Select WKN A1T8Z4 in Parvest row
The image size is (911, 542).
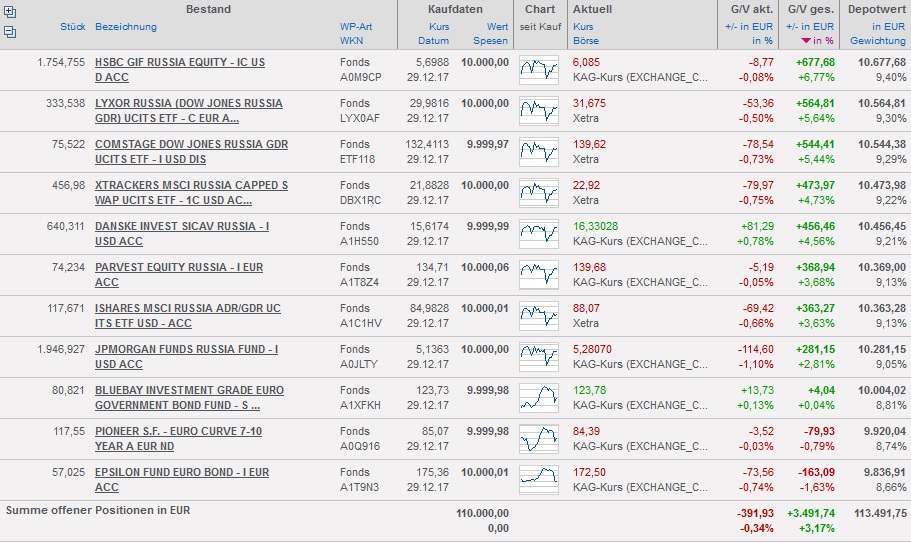coord(360,282)
